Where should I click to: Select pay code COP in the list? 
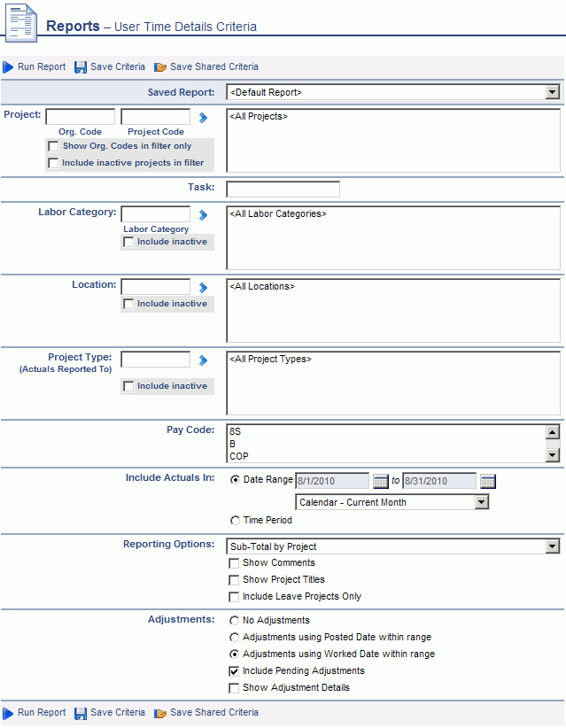[239, 457]
